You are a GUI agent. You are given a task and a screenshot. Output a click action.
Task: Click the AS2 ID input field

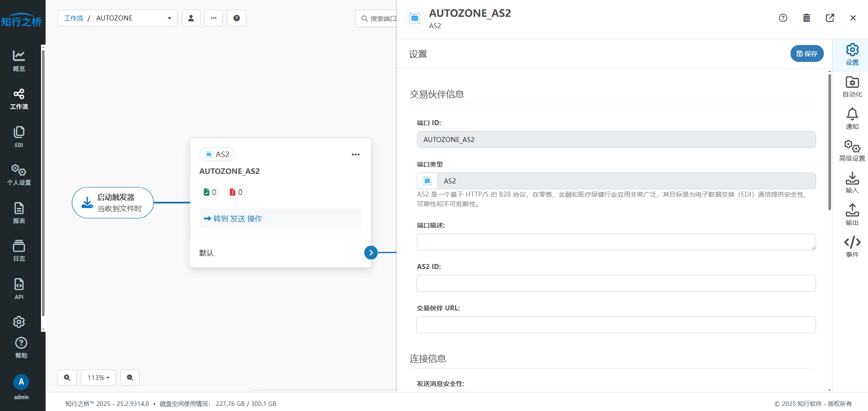(616, 284)
